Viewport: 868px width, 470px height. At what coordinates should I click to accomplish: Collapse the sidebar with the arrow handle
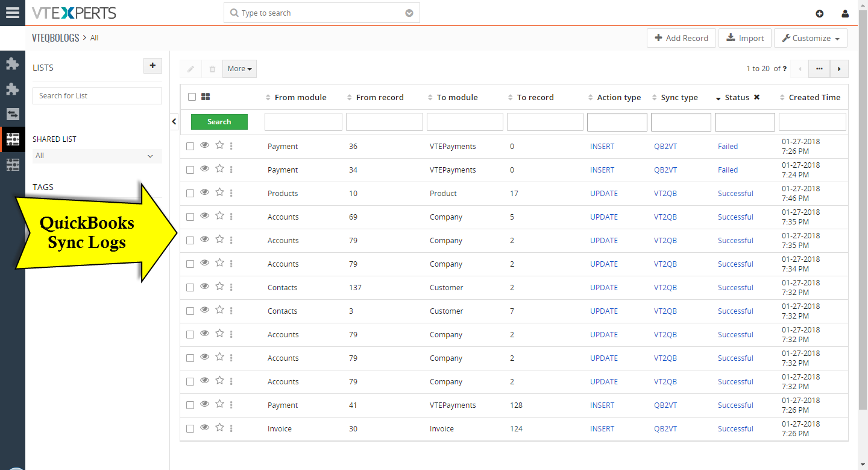point(174,121)
